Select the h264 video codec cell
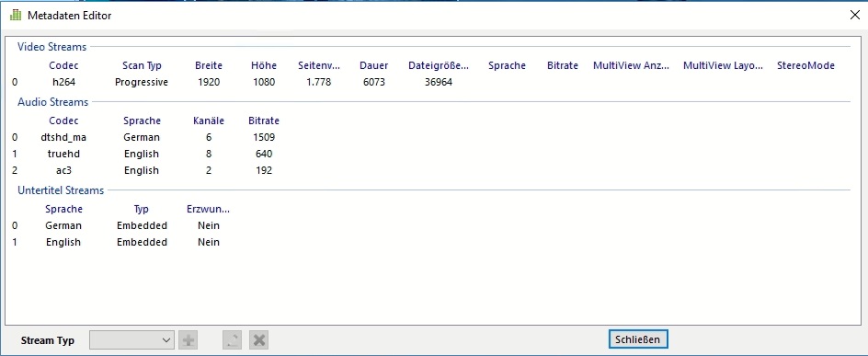Viewport: 868px width, 356px height. (63, 82)
